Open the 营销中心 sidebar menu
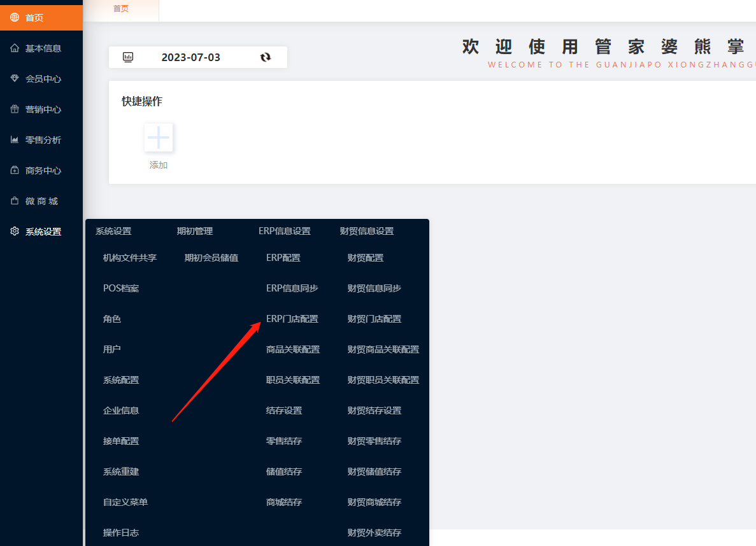The width and height of the screenshot is (756, 546). click(x=41, y=109)
